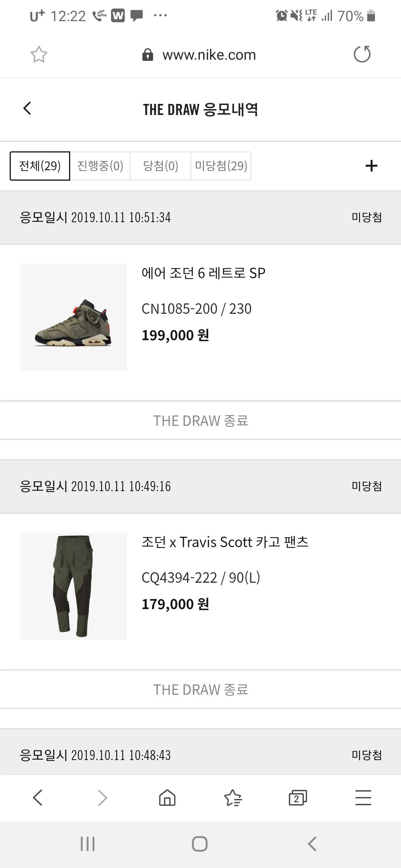Switch to the 당첨(0) tab
The image size is (401, 868).
160,166
